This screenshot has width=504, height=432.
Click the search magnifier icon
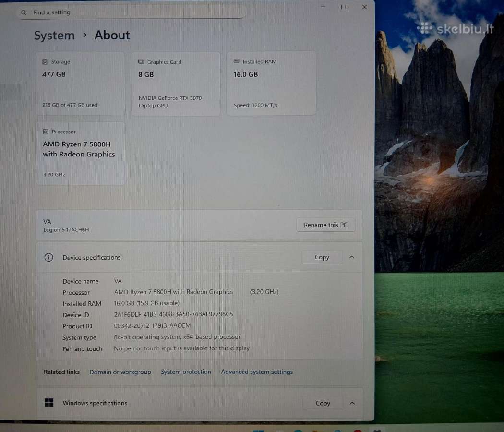pos(24,12)
